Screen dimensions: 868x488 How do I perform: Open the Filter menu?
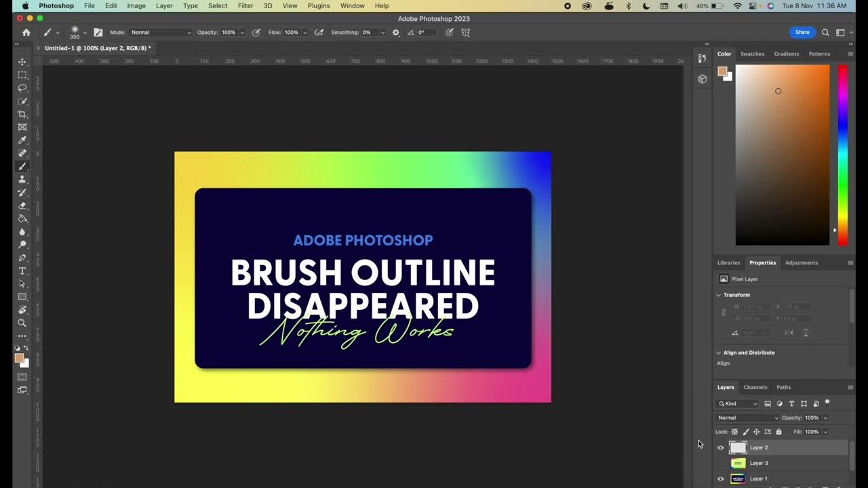click(x=245, y=5)
